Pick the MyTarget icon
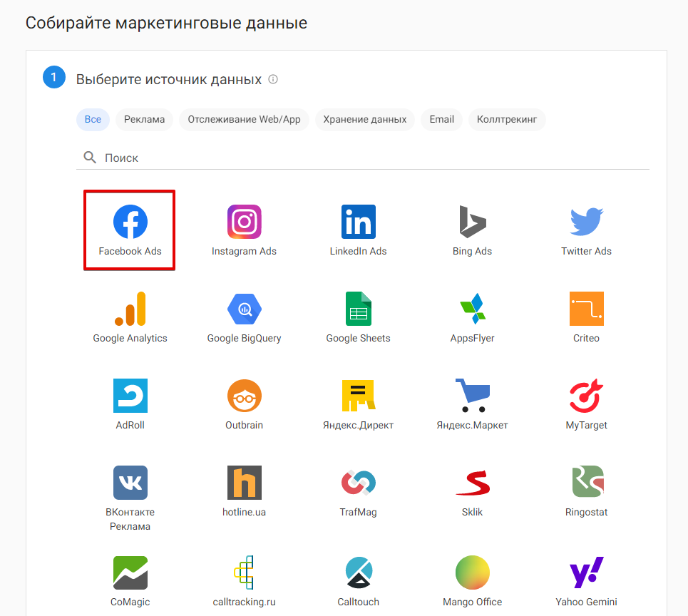Screen dimensions: 688x616 587,396
